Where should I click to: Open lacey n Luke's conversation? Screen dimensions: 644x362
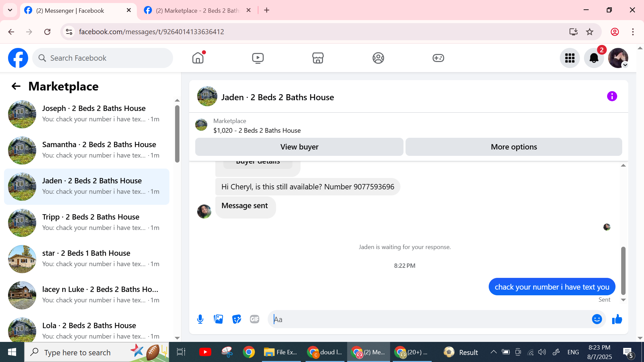click(x=87, y=295)
